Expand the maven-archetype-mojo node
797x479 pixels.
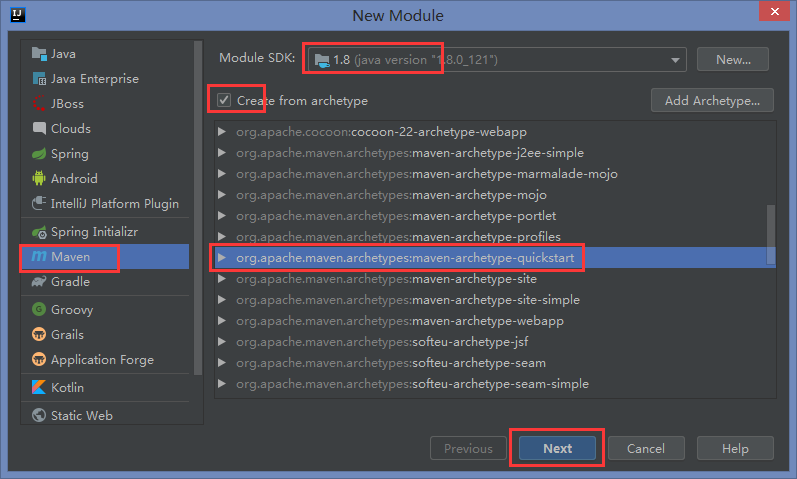point(222,195)
